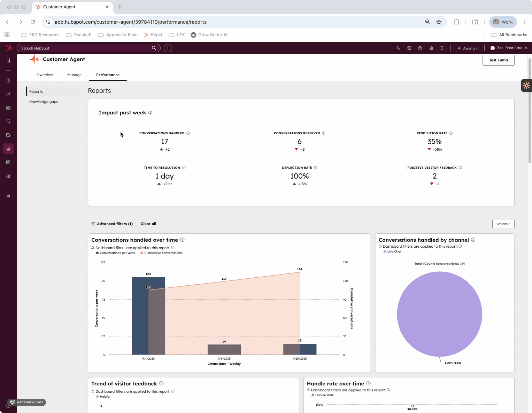Select the Marketing megaphone icon in the sidebar
This screenshot has width=532, height=413.
[x=8, y=94]
